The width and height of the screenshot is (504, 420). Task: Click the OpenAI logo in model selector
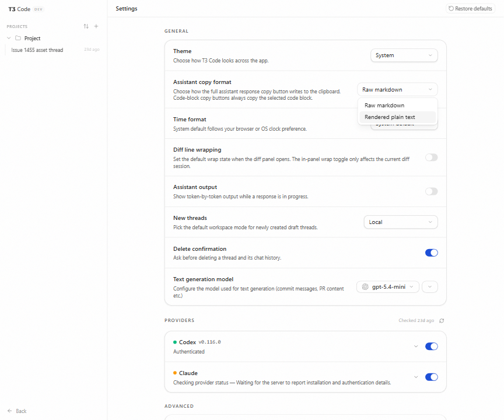coord(365,286)
